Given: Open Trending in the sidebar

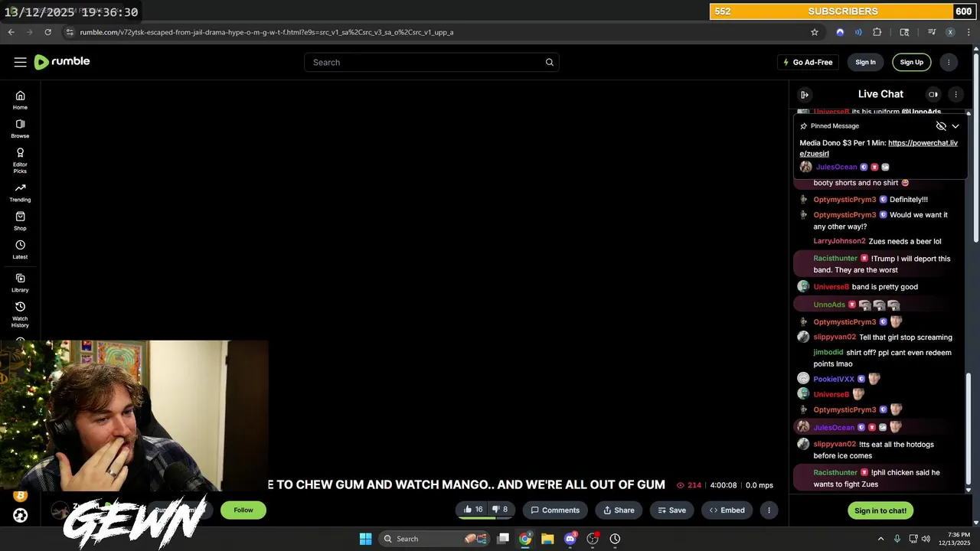Looking at the screenshot, I should [20, 193].
